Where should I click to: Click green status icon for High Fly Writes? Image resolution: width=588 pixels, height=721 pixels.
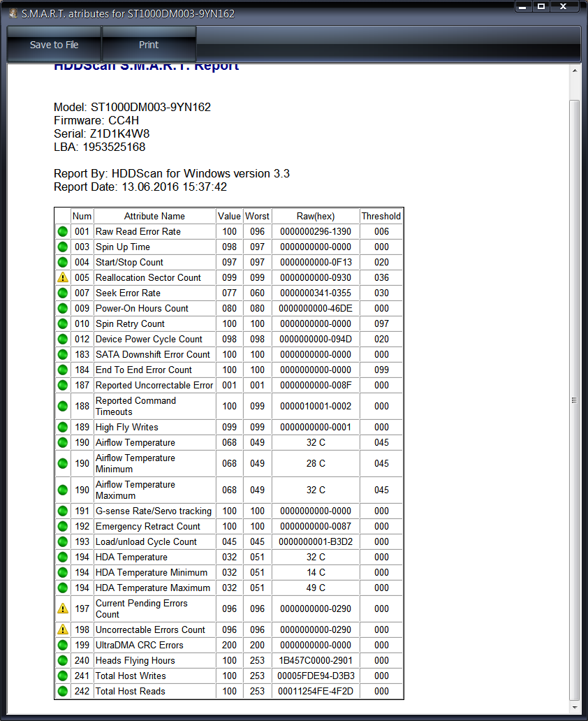pos(63,427)
